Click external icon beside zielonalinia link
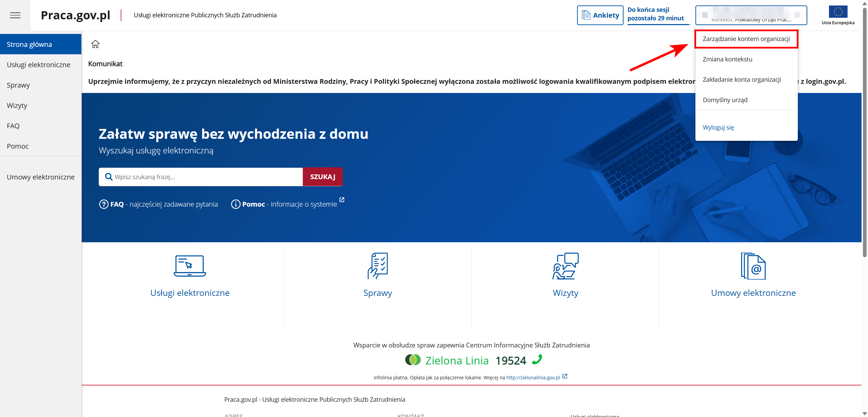 click(565, 376)
